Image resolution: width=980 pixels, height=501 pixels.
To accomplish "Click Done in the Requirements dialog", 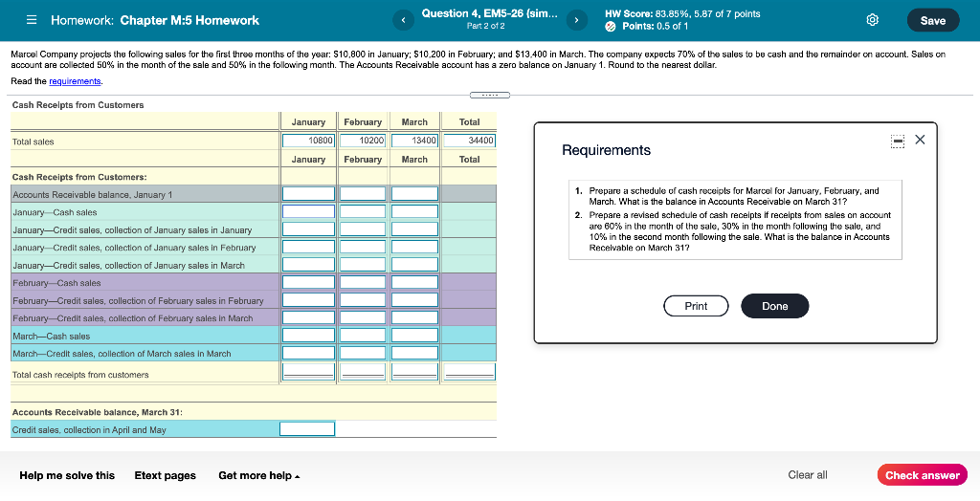I will pos(774,306).
